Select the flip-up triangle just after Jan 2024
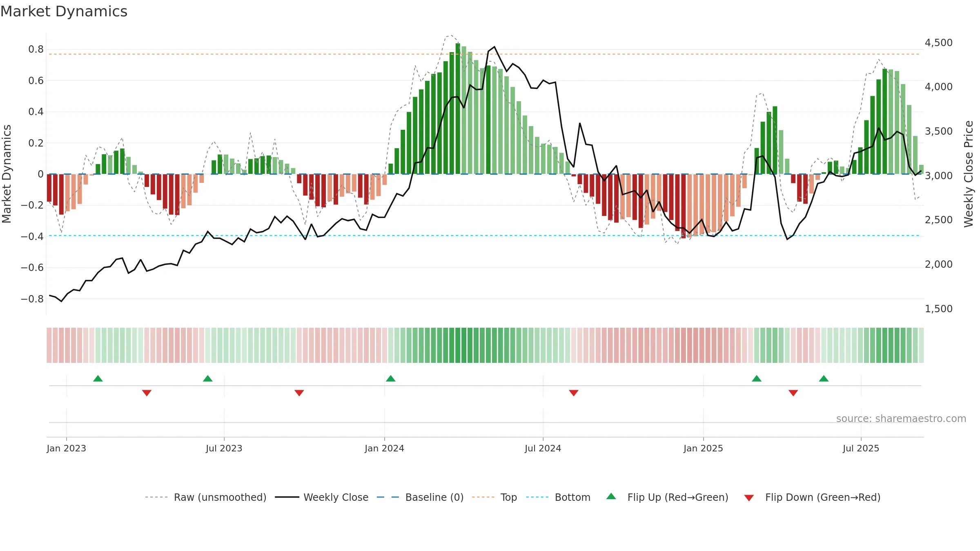 click(x=391, y=378)
